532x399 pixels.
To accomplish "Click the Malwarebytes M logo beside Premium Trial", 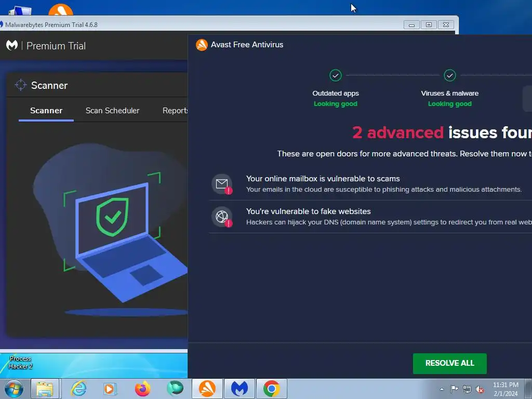I will (x=12, y=45).
